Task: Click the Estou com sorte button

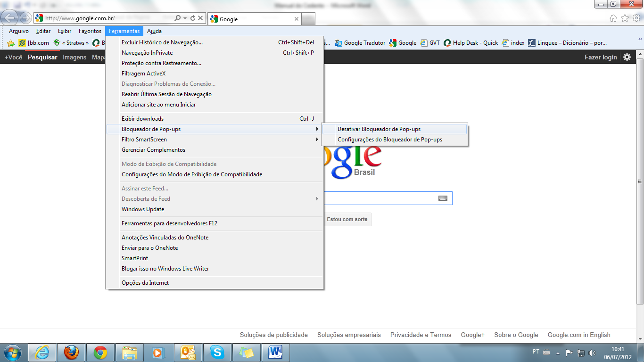Action: 347,219
